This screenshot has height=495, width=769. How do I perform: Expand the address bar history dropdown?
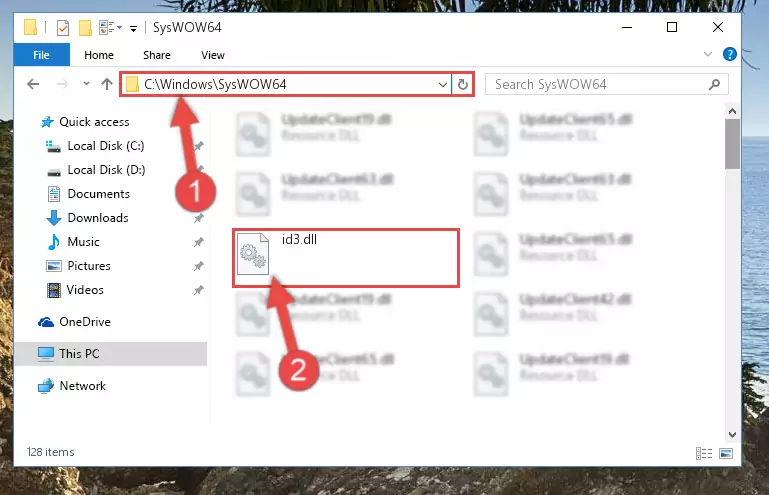(x=442, y=84)
